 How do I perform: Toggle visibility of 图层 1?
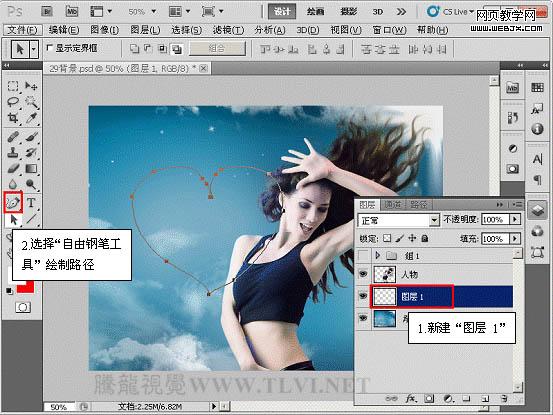point(363,296)
